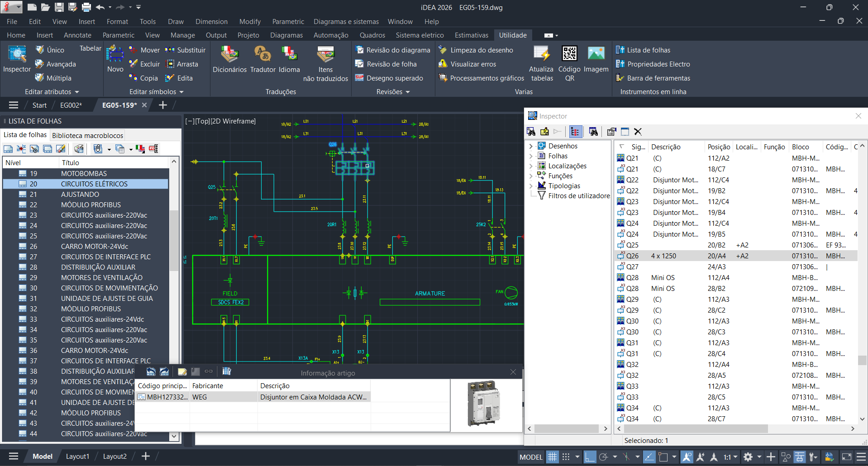The width and height of the screenshot is (868, 466).
Task: Open the Diagramas e sistemas menu
Action: (x=346, y=21)
